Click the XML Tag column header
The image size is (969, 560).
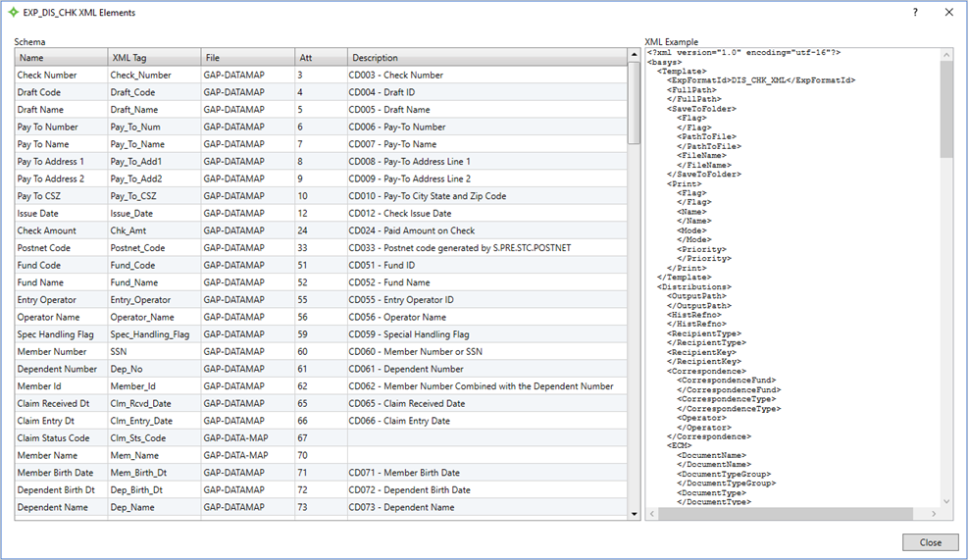153,58
